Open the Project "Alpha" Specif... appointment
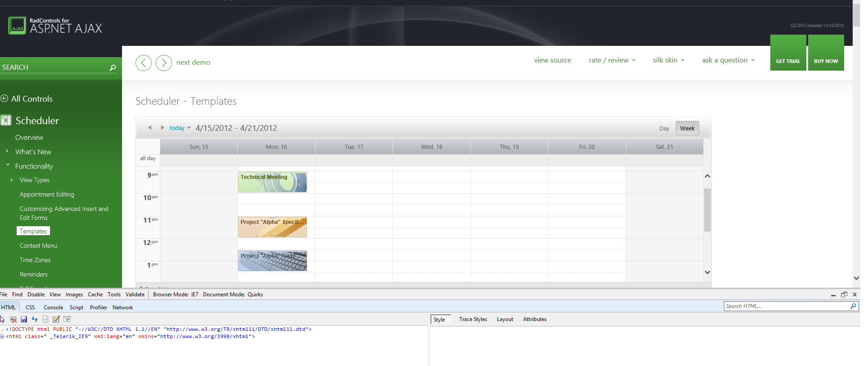 click(x=272, y=227)
